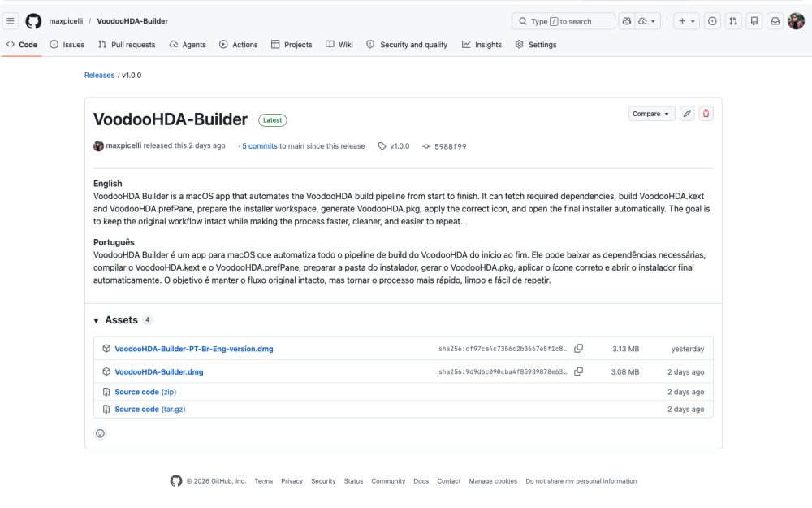Copy sha256 of VoodooHDA-Builder-PT-Br-Eng-version.dmg

point(578,349)
